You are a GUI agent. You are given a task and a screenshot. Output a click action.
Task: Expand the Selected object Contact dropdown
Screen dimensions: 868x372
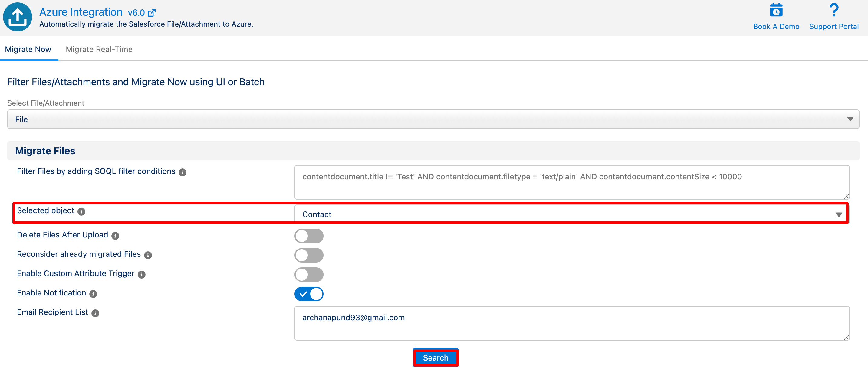tap(571, 214)
